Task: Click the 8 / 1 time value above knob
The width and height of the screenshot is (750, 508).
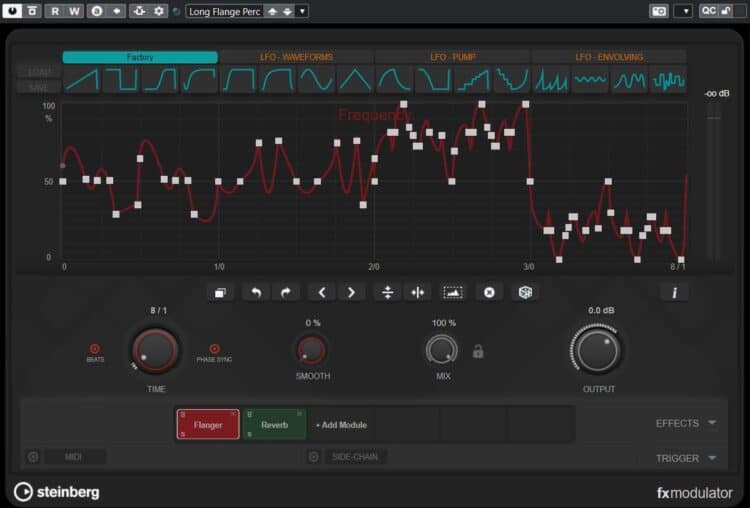Action: 158,310
